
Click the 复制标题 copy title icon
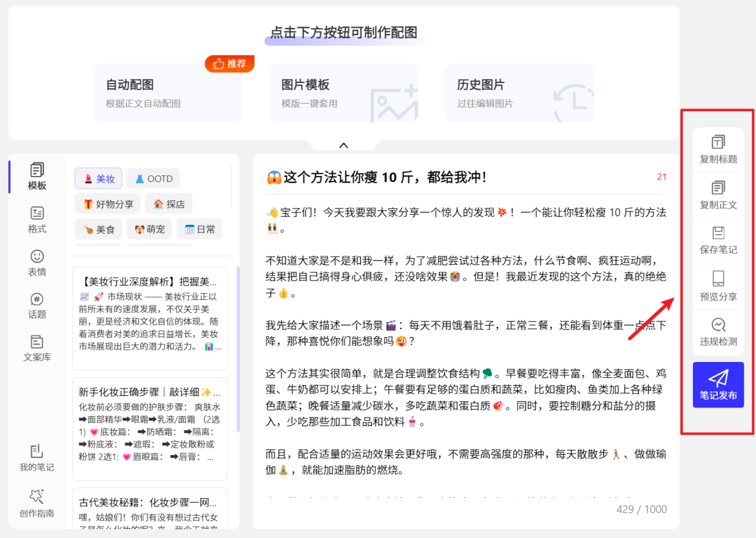click(718, 143)
